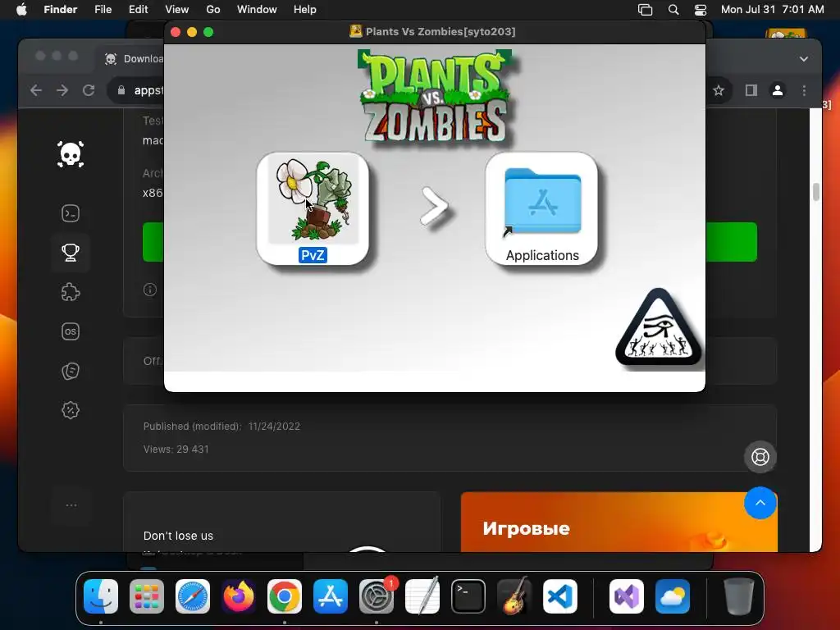Open Spotlight search in menu bar
Screen dimensions: 840x630
[673, 10]
